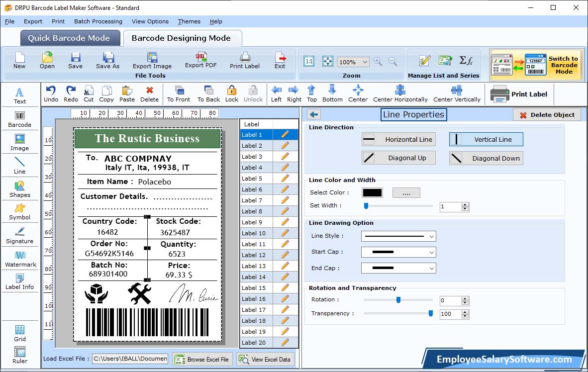
Task: Click the black line color swatch
Action: [373, 193]
